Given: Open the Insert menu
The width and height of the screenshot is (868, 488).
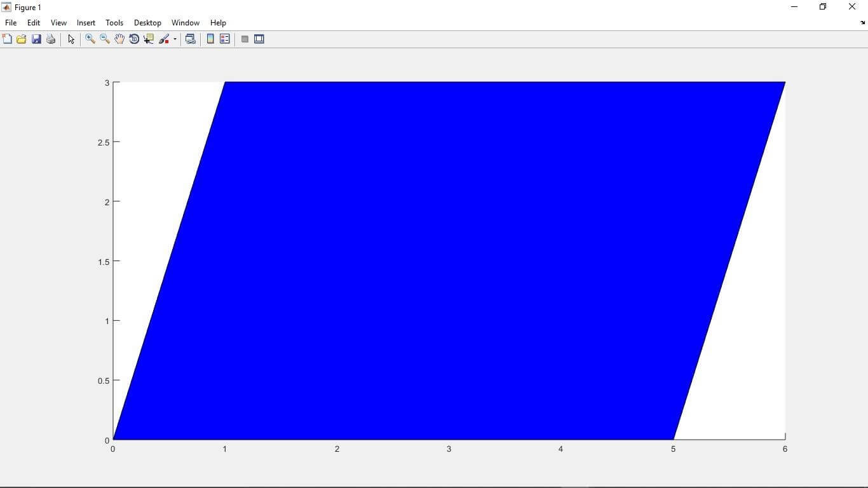Looking at the screenshot, I should tap(85, 22).
